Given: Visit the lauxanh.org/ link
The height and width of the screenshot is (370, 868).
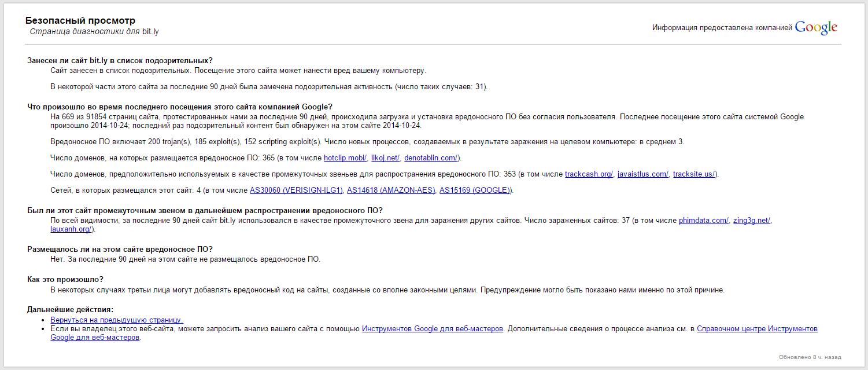Looking at the screenshot, I should click(x=71, y=229).
